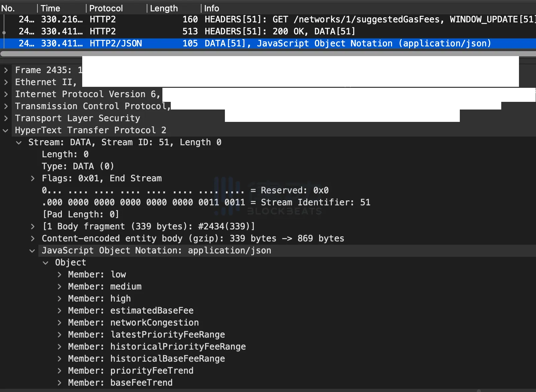Expand the Flags: 0x01, End Stream row

pos(32,179)
